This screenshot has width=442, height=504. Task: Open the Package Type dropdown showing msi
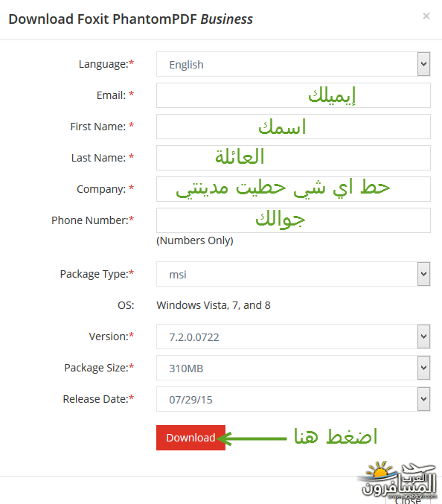293,274
